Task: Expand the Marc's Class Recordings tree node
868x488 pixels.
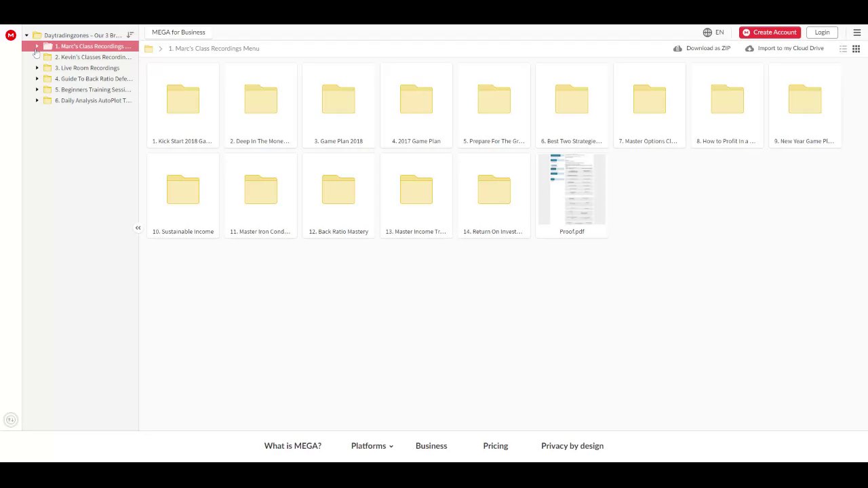Action: (x=37, y=46)
